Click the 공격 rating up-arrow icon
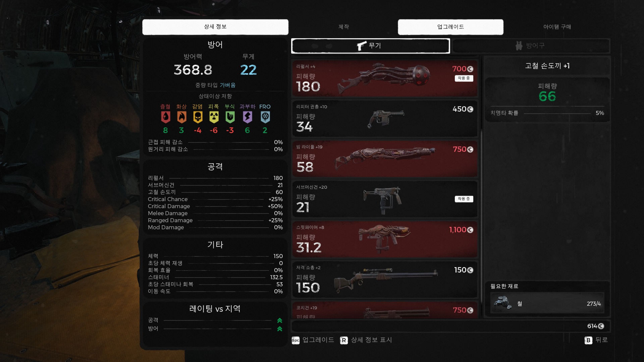The image size is (644, 362). pos(280,321)
